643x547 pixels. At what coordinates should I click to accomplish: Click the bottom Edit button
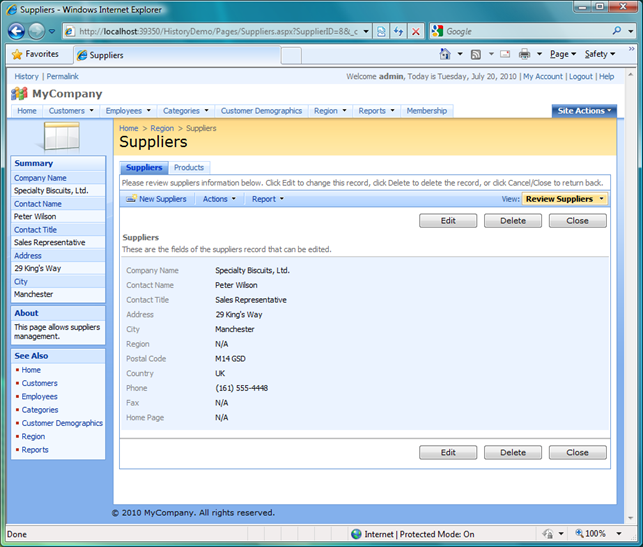[448, 452]
